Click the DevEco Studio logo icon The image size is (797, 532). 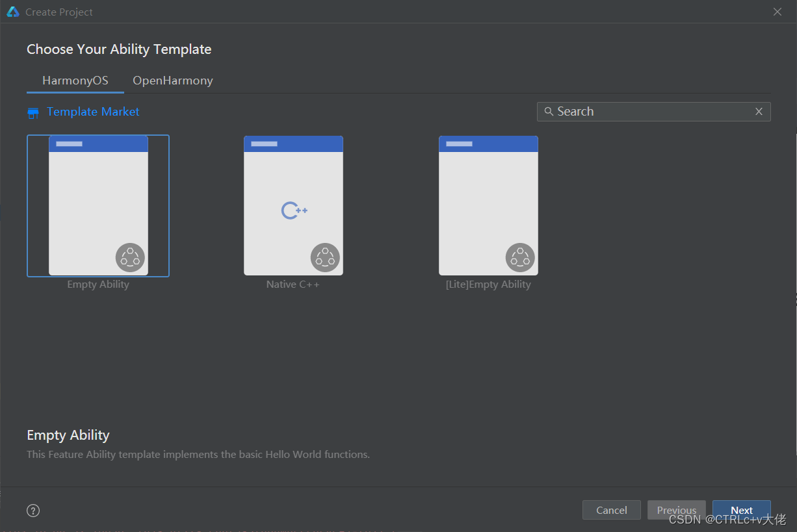(13, 12)
